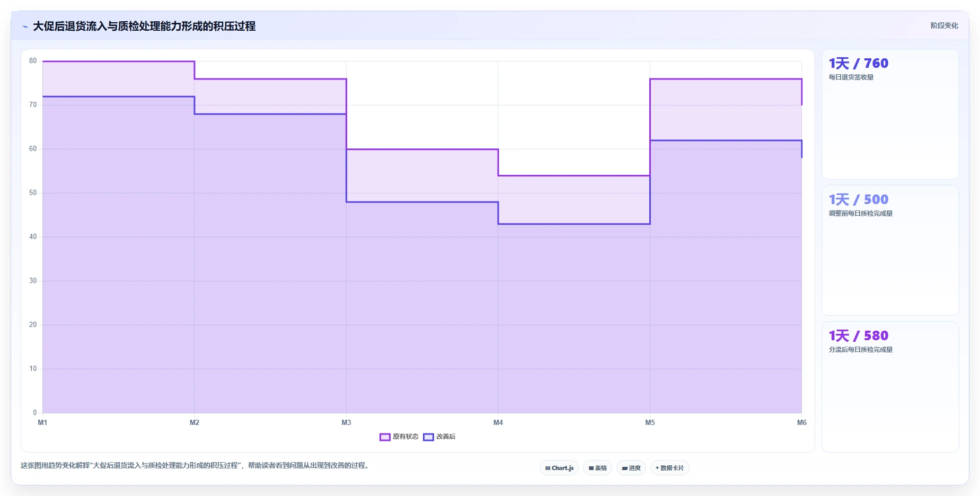This screenshot has width=980, height=496.
Task: Click the description text below the chart
Action: point(195,465)
